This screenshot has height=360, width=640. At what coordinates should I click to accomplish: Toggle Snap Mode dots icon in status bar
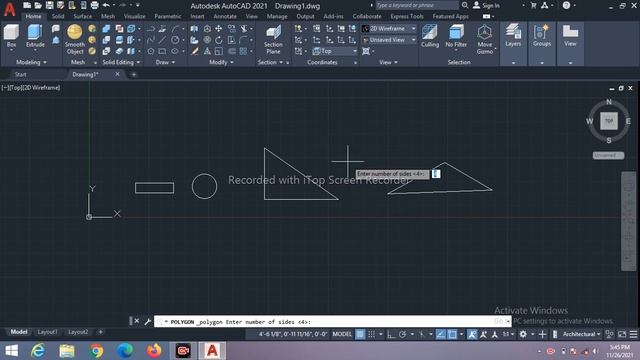pos(371,334)
